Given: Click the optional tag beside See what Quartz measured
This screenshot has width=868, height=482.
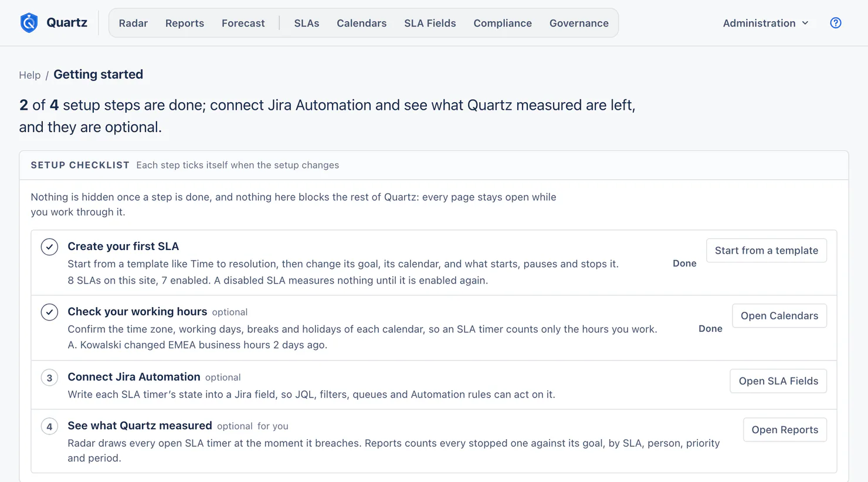Looking at the screenshot, I should 235,426.
